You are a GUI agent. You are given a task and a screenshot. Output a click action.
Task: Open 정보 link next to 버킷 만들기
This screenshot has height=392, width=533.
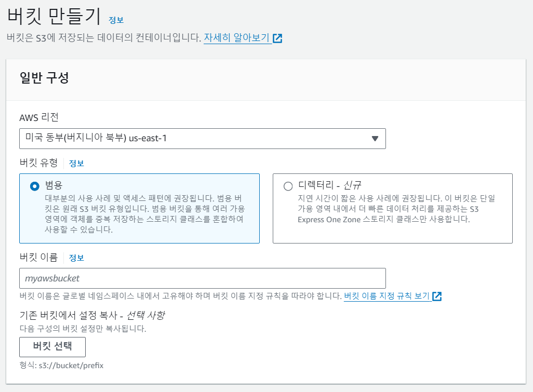point(116,20)
